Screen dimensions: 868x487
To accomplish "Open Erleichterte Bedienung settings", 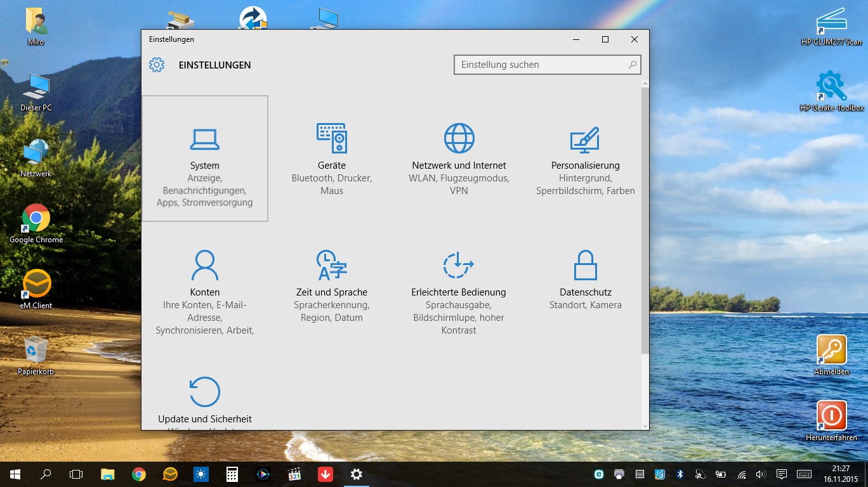I will coord(459,285).
